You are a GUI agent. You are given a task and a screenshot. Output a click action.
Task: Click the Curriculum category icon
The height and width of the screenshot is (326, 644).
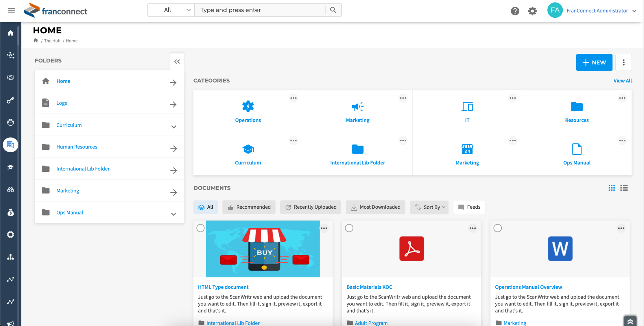(248, 149)
